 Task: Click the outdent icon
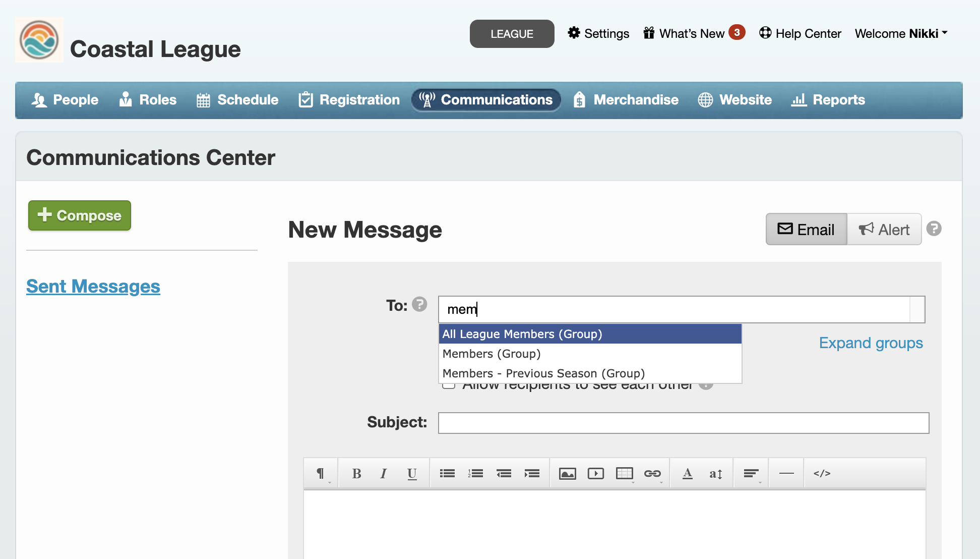pos(504,473)
